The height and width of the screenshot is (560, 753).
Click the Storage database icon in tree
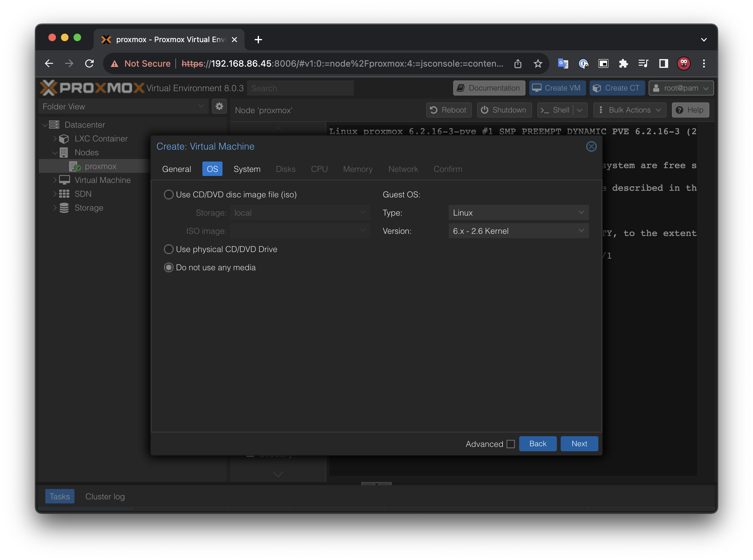[64, 208]
